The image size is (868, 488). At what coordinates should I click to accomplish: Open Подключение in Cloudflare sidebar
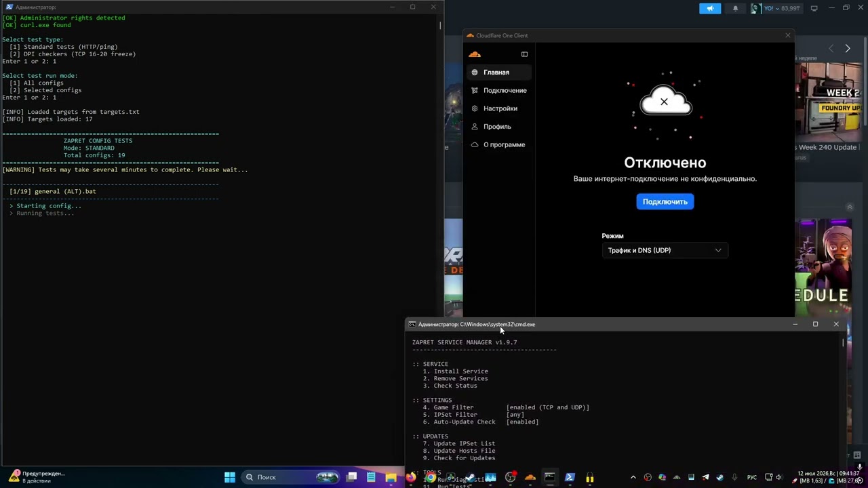(498, 90)
